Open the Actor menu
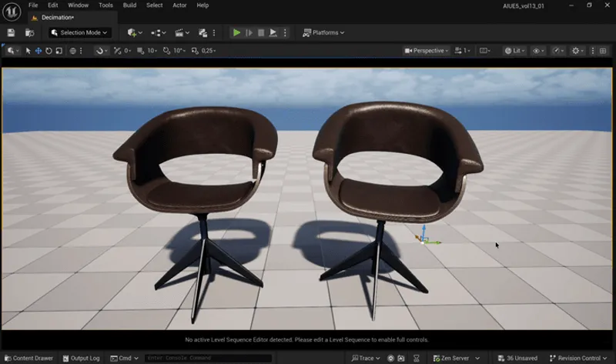The width and height of the screenshot is (616, 364). pyautogui.click(x=179, y=5)
